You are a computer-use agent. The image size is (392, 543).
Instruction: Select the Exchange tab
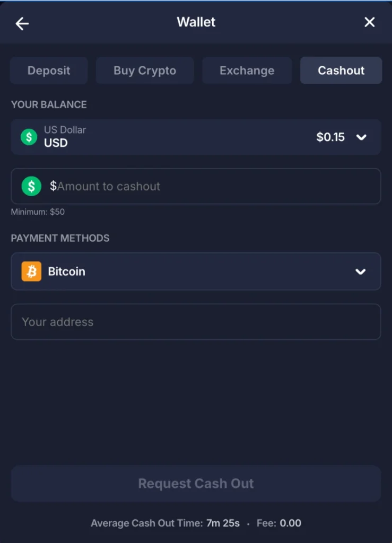coord(247,70)
